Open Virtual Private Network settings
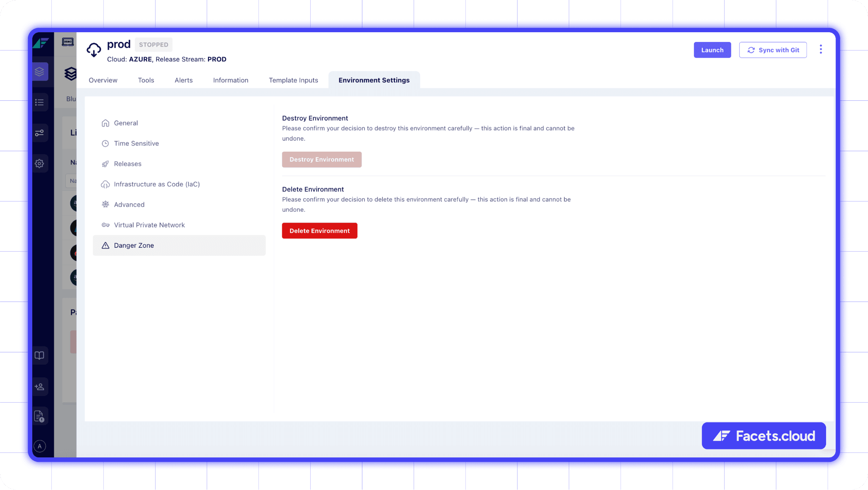This screenshot has height=490, width=868. pyautogui.click(x=149, y=225)
